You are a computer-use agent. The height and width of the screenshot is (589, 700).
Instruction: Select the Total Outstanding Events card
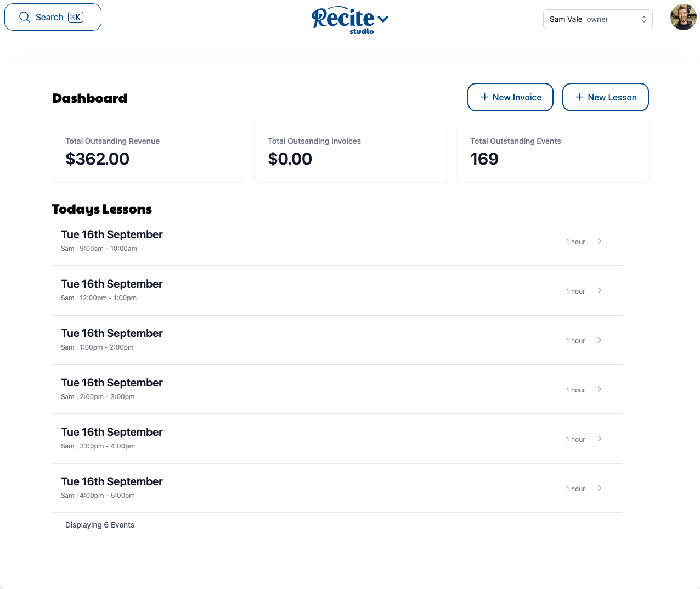[553, 152]
